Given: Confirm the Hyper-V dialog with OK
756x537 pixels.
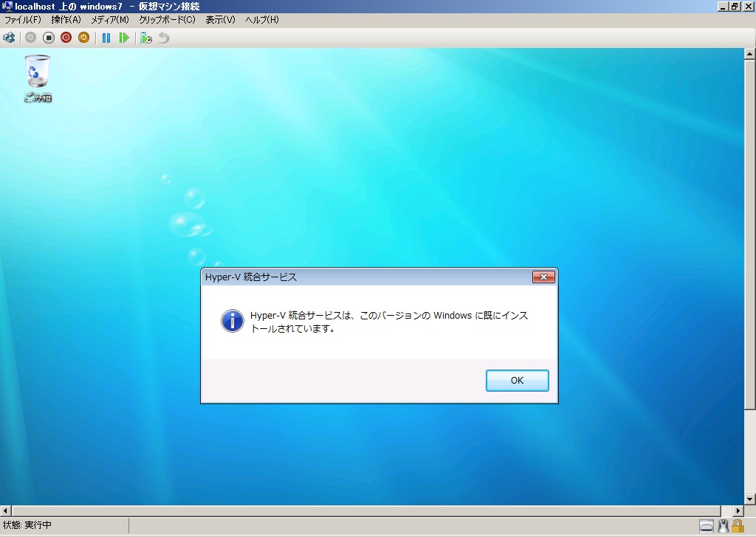Looking at the screenshot, I should [517, 381].
